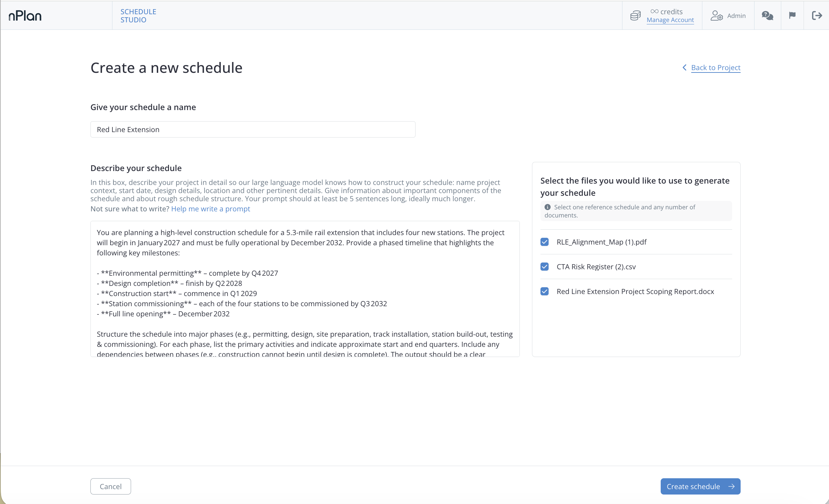Open the chat support icon
Screen dimensions: 829x504
767,16
